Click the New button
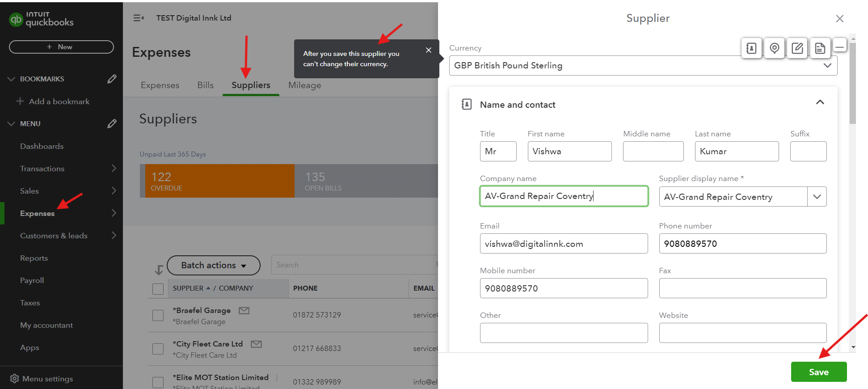The image size is (868, 389). point(61,47)
